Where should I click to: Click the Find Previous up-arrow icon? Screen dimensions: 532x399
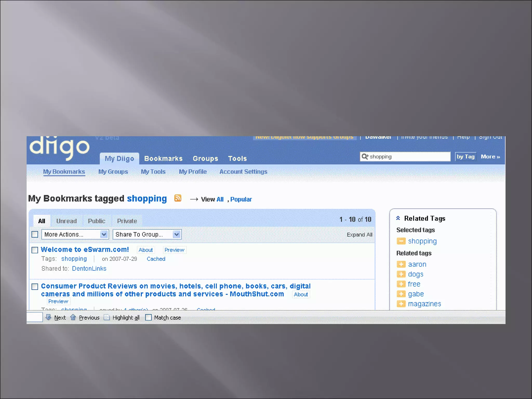point(73,317)
